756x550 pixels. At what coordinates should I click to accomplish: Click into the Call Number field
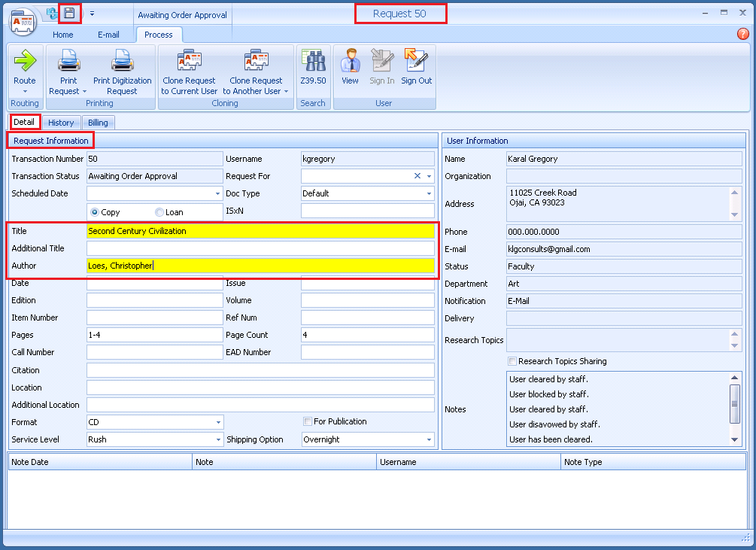[154, 352]
